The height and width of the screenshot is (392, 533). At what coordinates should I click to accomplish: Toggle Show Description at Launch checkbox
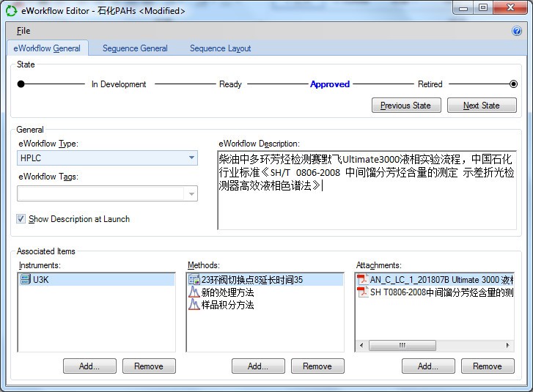tap(21, 219)
